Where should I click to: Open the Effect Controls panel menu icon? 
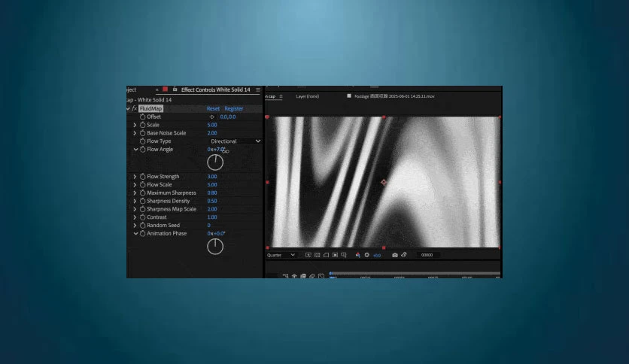click(x=258, y=89)
